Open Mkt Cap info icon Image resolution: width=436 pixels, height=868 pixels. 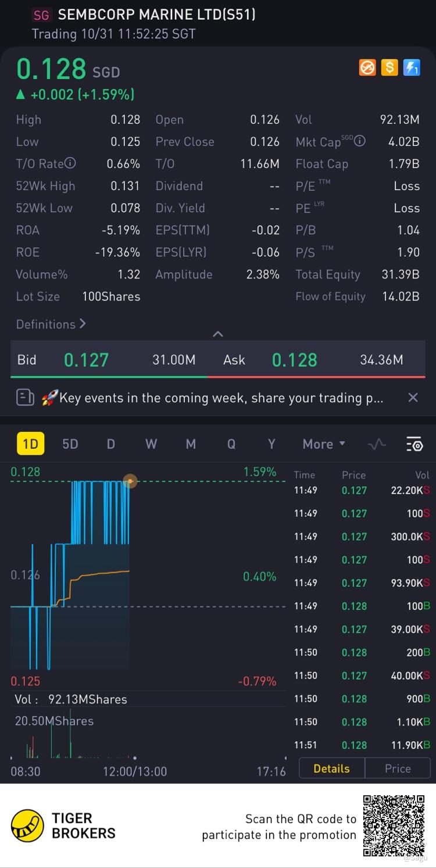click(x=360, y=141)
